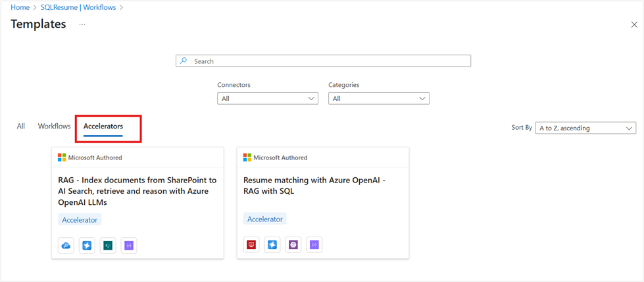The height and width of the screenshot is (282, 644).
Task: Click the purple data operations icon in Resume matching card
Action: point(314,244)
